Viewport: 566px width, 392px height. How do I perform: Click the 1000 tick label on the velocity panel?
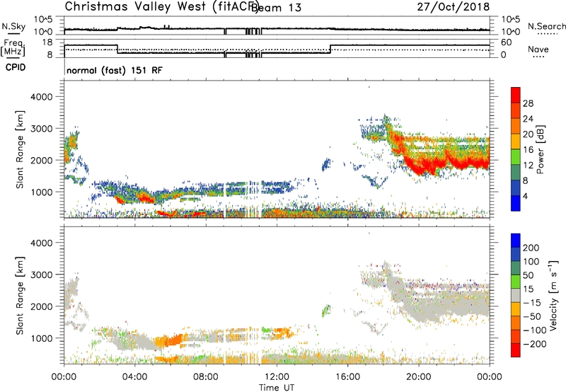click(42, 338)
